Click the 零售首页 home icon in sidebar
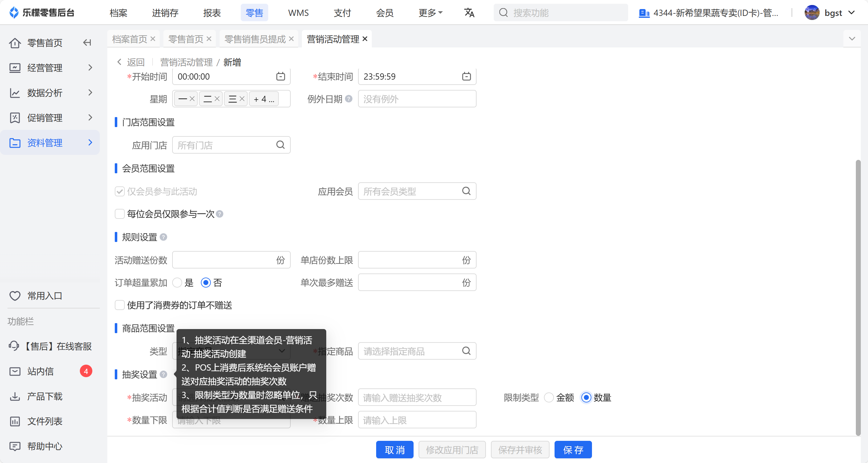 coord(15,43)
